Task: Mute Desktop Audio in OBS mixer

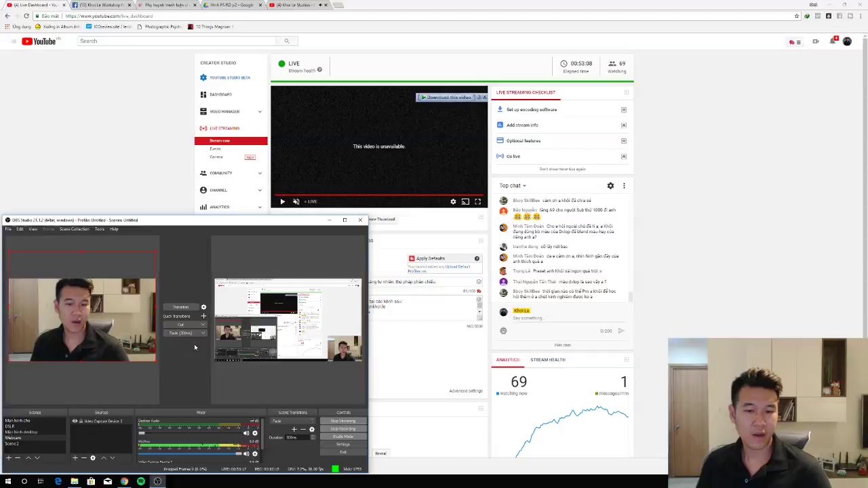Action: (246, 433)
